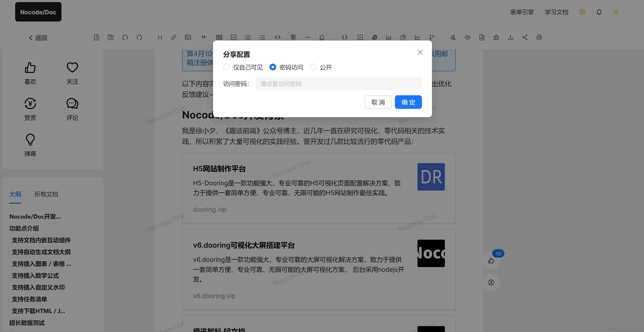Close the 分享配置 dialog with X
The width and height of the screenshot is (644, 332).
coord(420,52)
